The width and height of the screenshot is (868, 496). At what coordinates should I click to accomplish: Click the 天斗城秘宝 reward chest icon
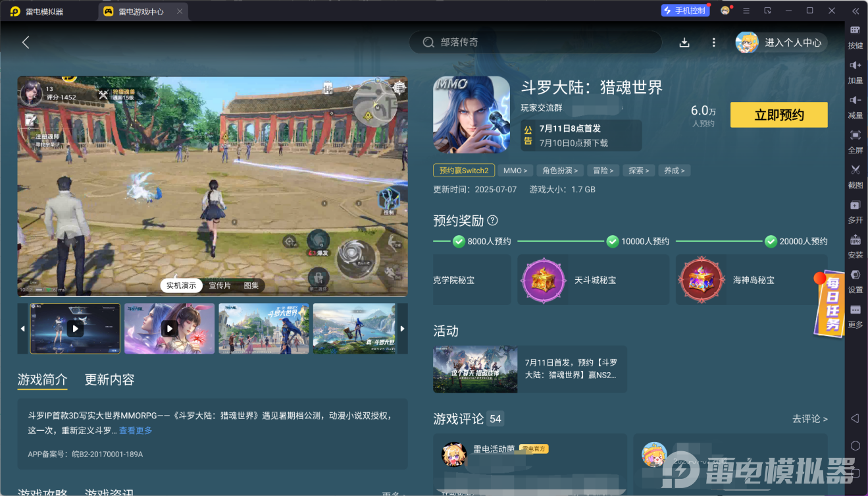(x=543, y=280)
